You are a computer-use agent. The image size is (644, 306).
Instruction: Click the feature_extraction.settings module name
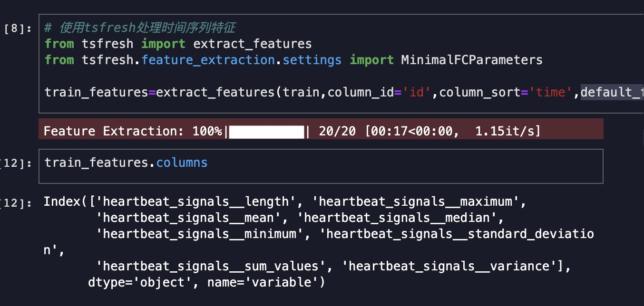[x=241, y=60]
